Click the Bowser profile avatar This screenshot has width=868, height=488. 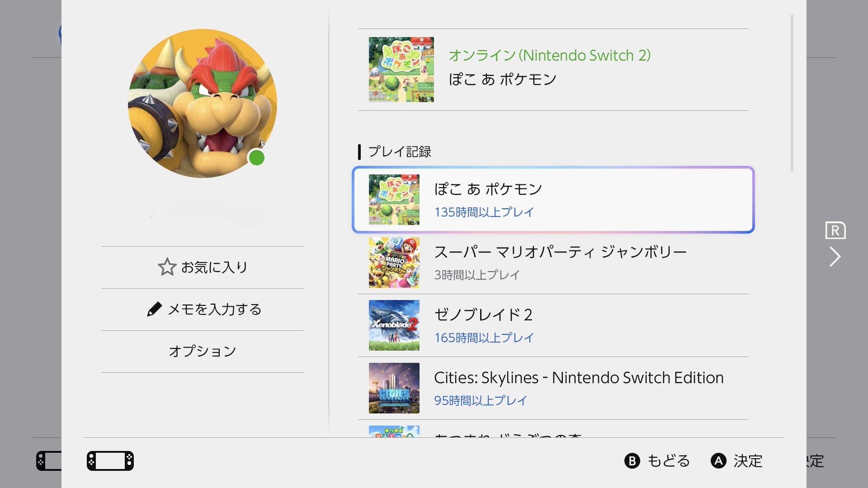point(202,103)
